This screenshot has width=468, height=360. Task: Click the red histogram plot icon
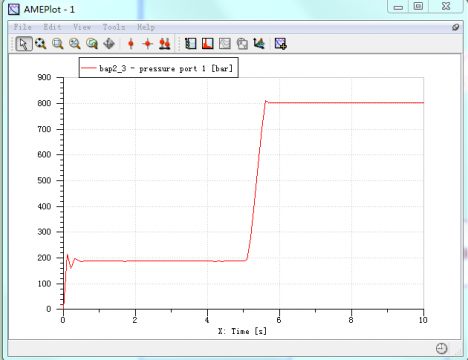click(208, 44)
